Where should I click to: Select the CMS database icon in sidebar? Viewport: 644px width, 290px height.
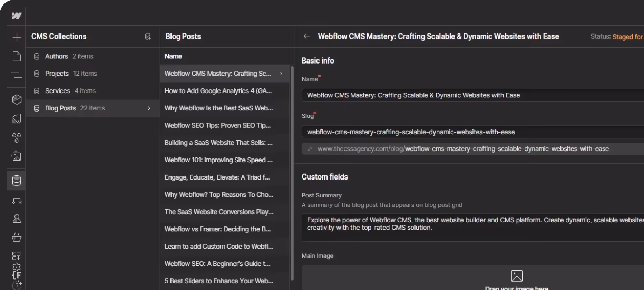pos(17,181)
